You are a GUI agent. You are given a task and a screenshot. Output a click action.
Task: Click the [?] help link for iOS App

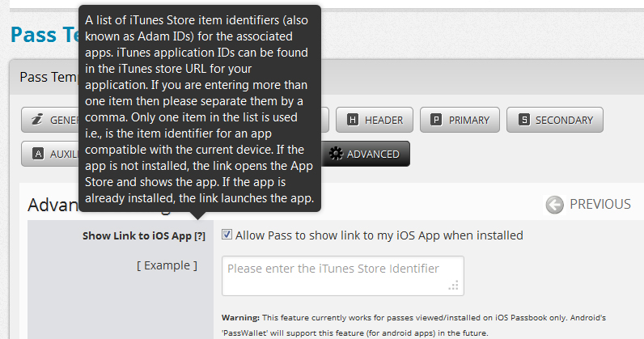pos(200,236)
